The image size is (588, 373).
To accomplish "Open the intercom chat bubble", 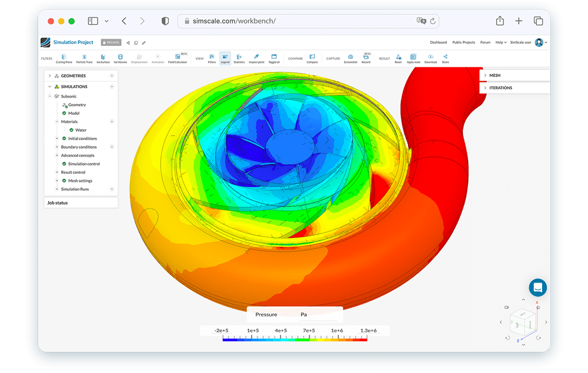I will [x=537, y=287].
